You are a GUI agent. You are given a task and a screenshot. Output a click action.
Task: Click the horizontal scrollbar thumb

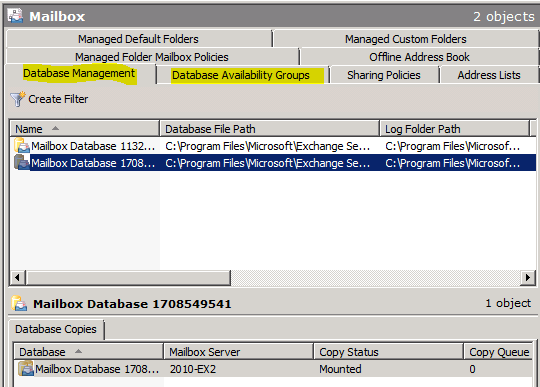click(128, 278)
